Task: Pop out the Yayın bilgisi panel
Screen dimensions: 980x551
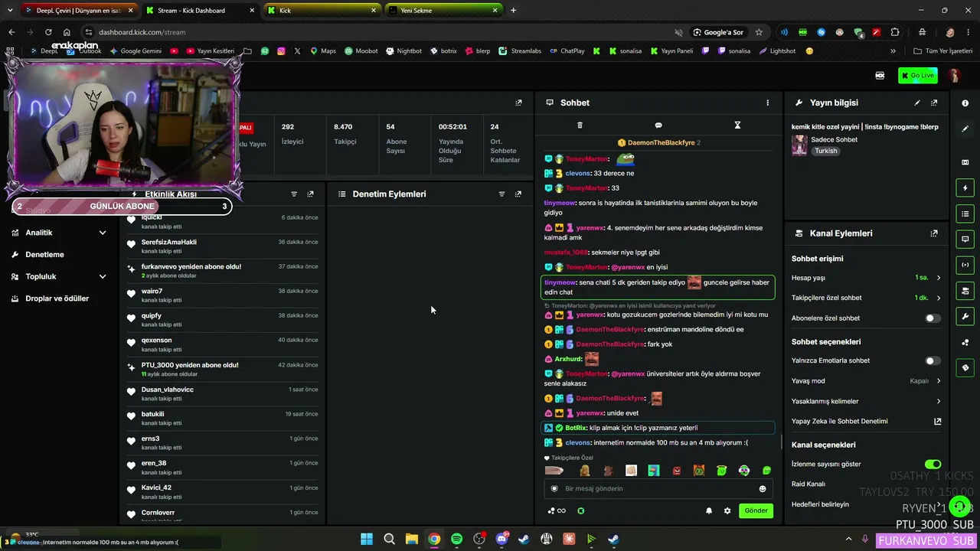Action: point(934,103)
